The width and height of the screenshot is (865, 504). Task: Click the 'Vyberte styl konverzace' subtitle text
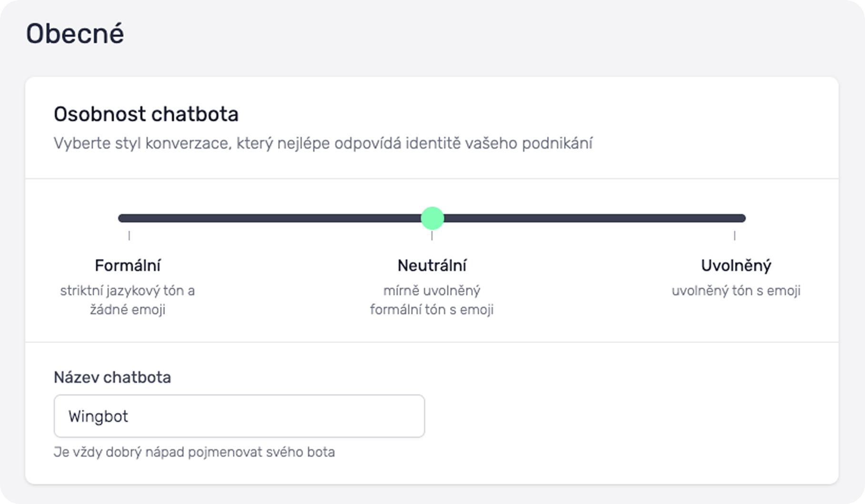(x=323, y=143)
